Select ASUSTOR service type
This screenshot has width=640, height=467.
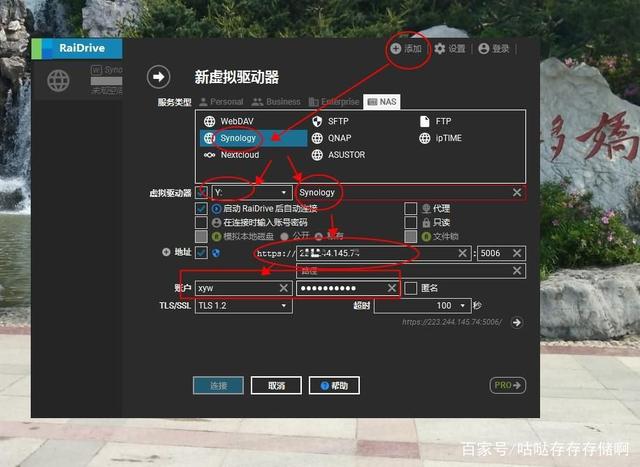tap(338, 155)
